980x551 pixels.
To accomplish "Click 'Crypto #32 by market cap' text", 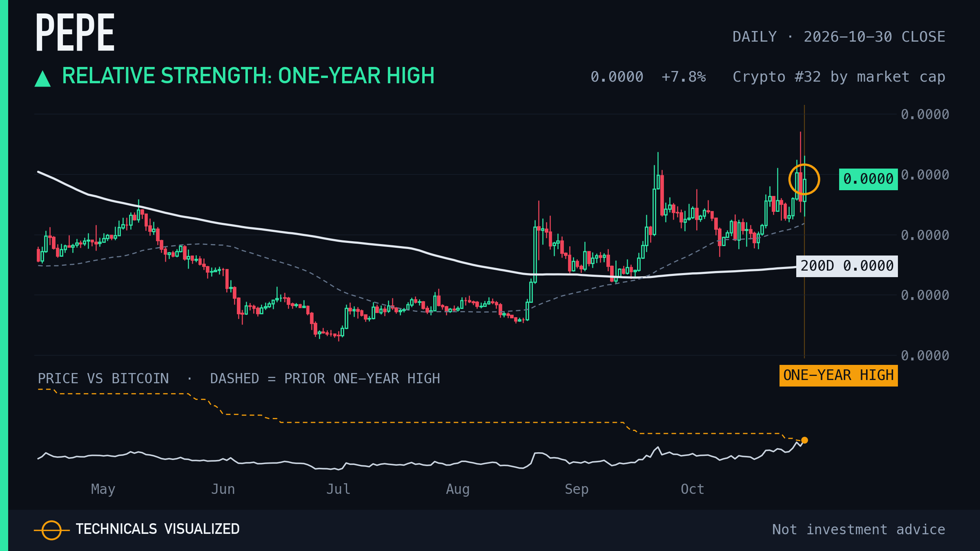I will [x=839, y=77].
